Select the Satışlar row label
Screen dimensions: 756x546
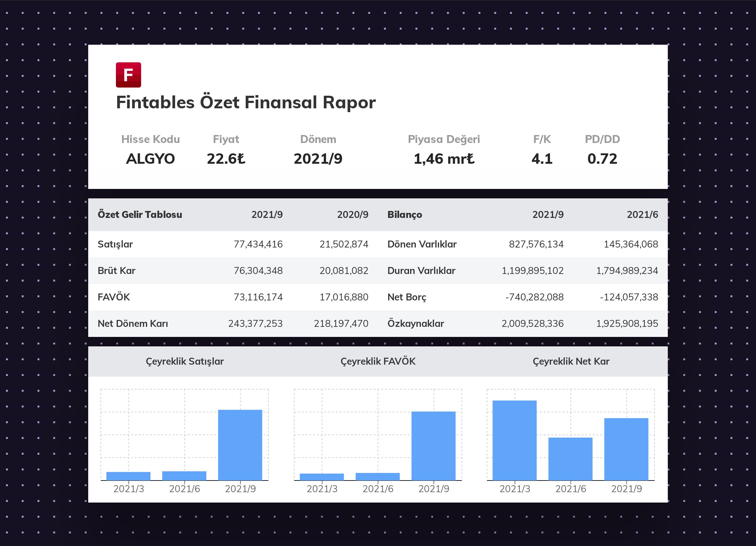tap(115, 244)
